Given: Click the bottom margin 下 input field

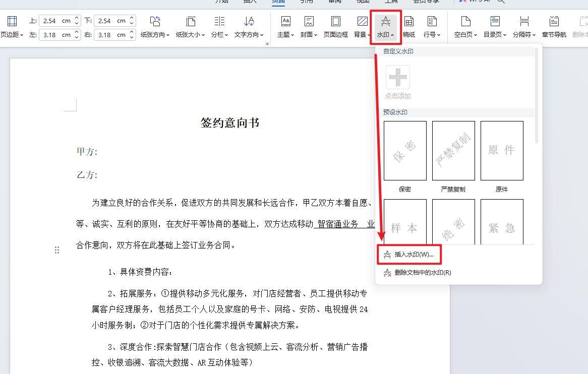Looking at the screenshot, I should coord(111,21).
